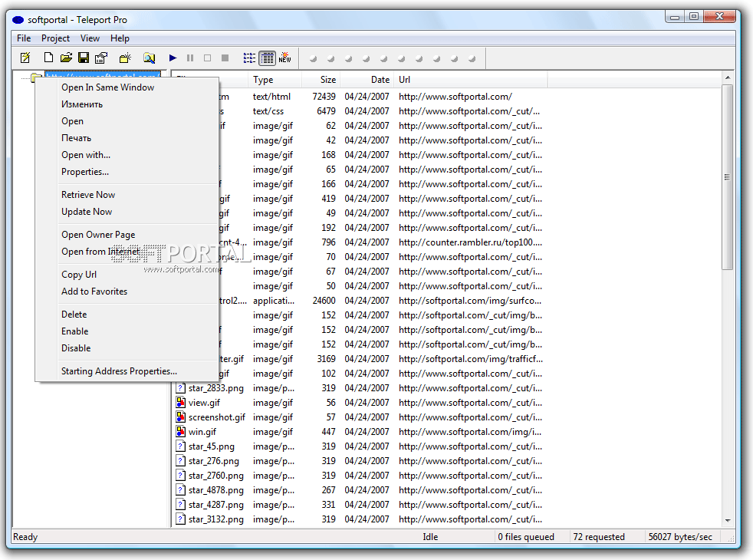Image resolution: width=753 pixels, height=560 pixels.
Task: Open the View menu
Action: point(90,38)
